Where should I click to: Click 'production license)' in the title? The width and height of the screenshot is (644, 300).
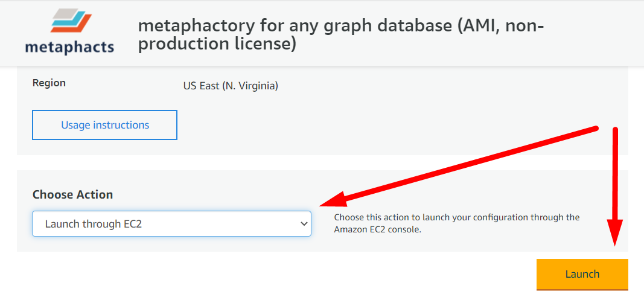217,45
